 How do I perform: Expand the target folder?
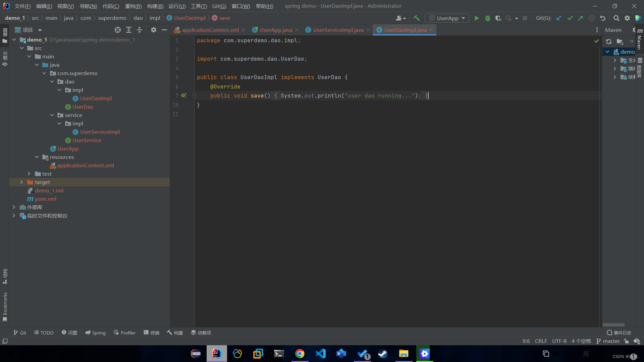tap(21, 182)
